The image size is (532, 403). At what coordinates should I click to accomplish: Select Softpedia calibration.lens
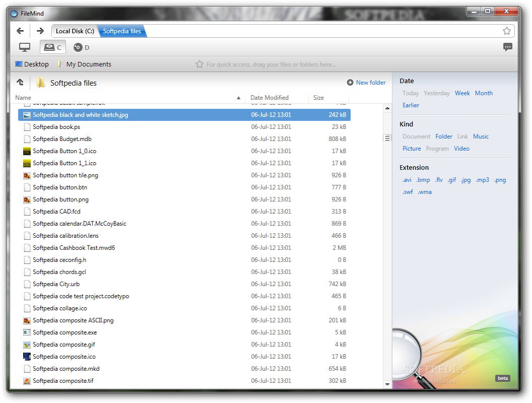point(184,236)
